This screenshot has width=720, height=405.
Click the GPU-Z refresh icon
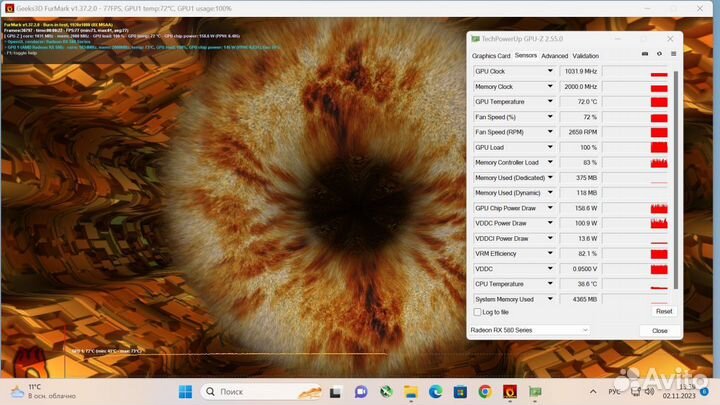click(658, 56)
